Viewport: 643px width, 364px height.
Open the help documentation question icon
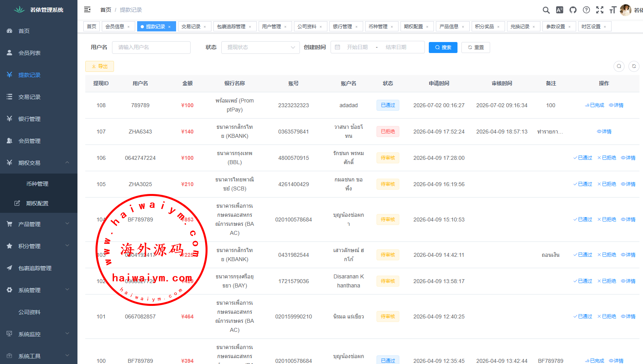586,10
